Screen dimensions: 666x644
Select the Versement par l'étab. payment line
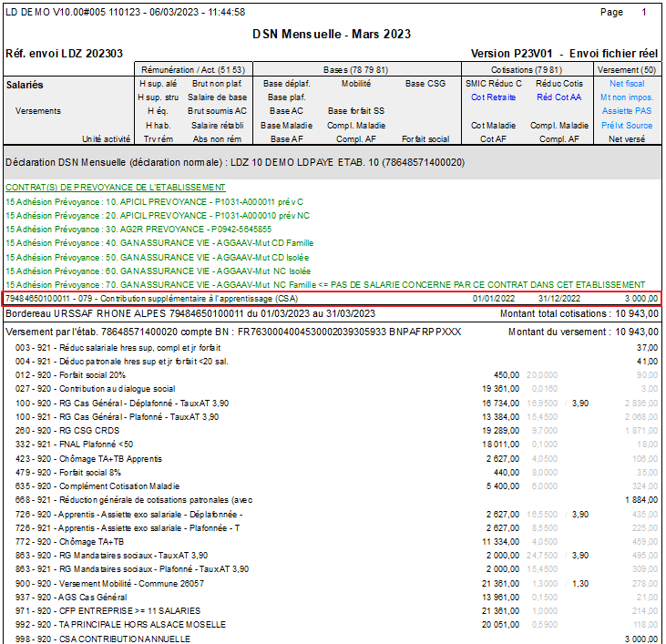[233, 331]
